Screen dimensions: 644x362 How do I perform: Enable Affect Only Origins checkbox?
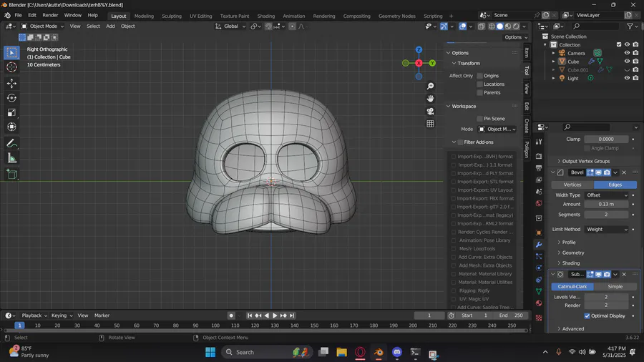[x=479, y=76]
